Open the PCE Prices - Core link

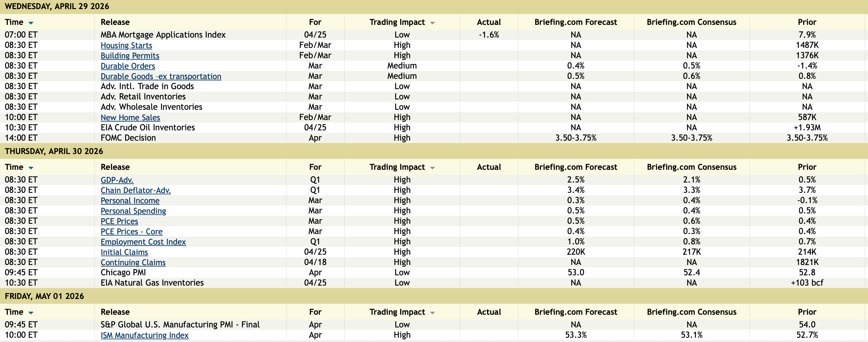pos(132,231)
